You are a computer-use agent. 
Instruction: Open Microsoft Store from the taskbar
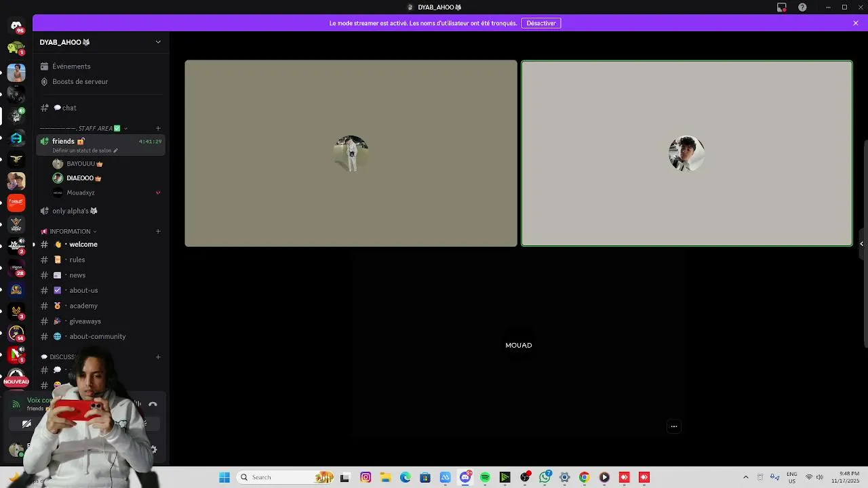[425, 477]
